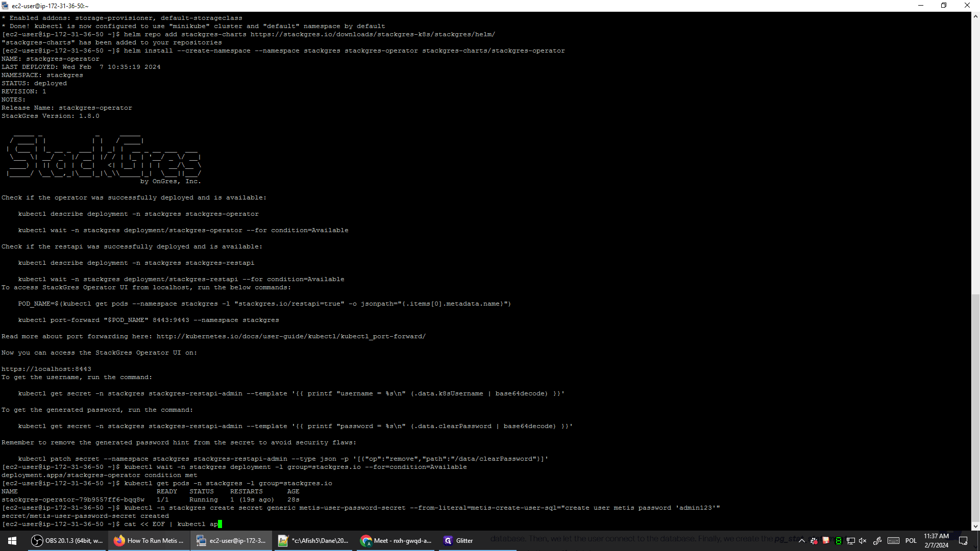
Task: Click the 'https://localhost:8443' address in the terminal
Action: 46,369
